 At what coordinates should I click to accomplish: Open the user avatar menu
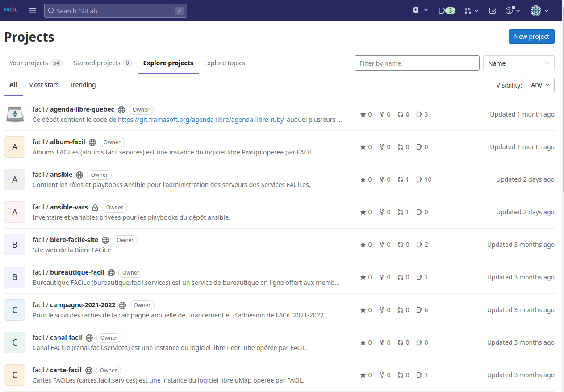pos(539,11)
